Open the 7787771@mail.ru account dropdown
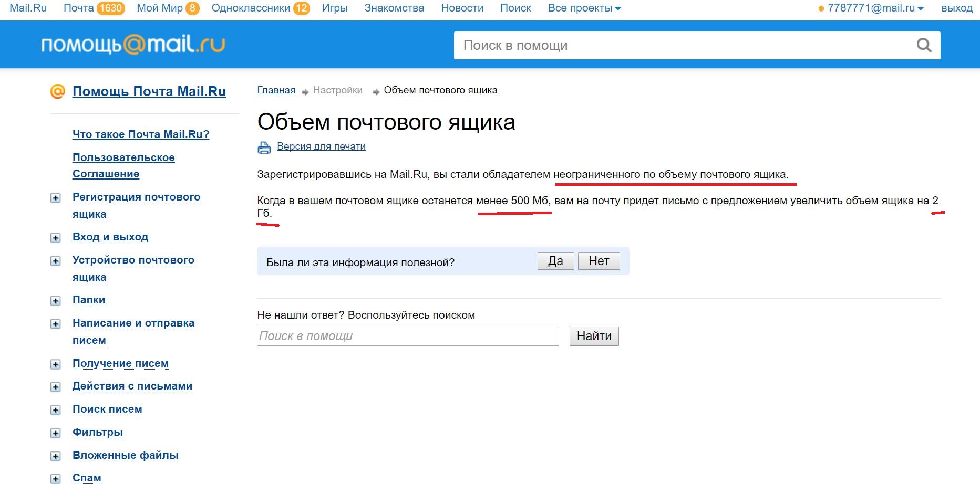This screenshot has height=484, width=980. [x=875, y=8]
